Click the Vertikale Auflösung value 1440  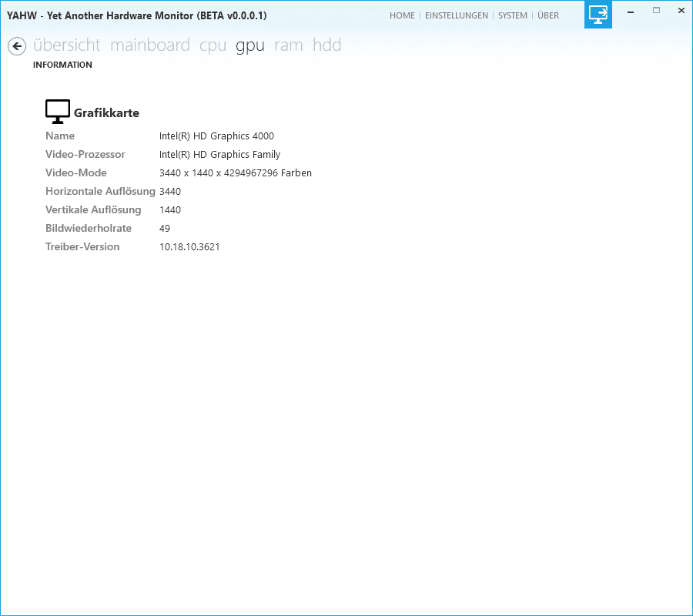tap(170, 210)
